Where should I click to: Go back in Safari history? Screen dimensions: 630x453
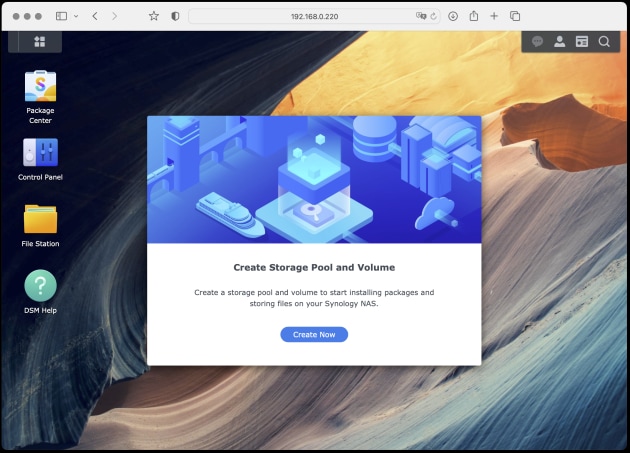(95, 16)
